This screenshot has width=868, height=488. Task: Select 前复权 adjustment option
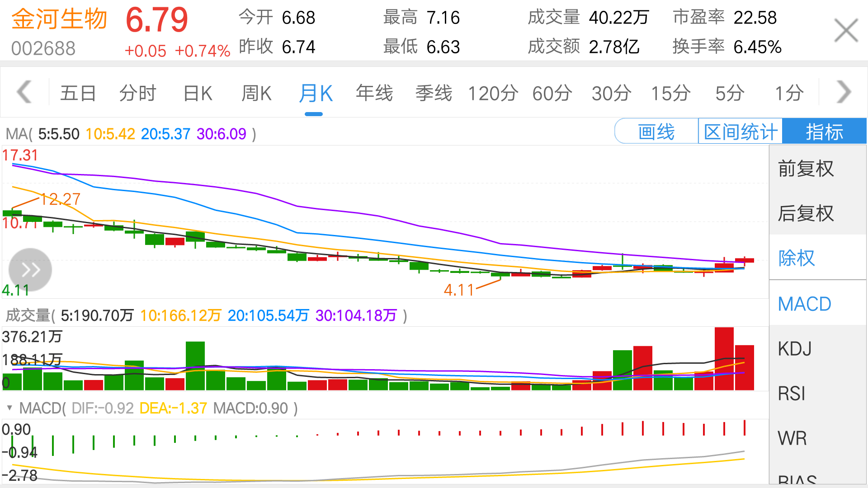click(818, 168)
